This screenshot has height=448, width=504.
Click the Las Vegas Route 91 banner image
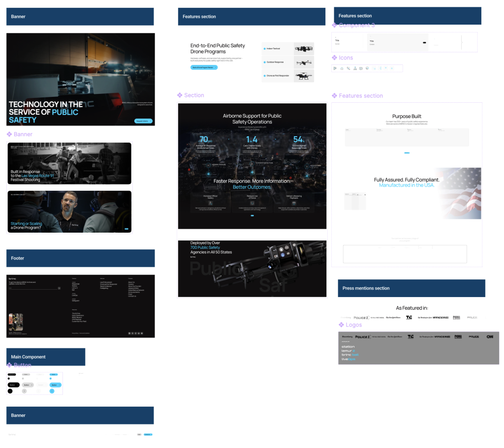coord(69,163)
